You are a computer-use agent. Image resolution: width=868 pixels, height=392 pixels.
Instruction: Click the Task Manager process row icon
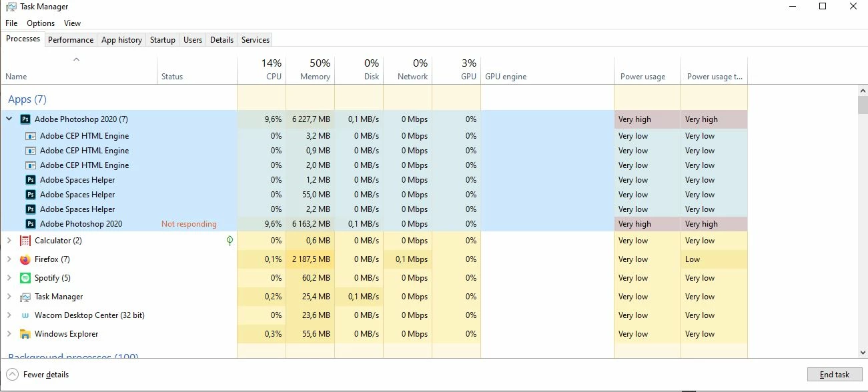point(25,297)
